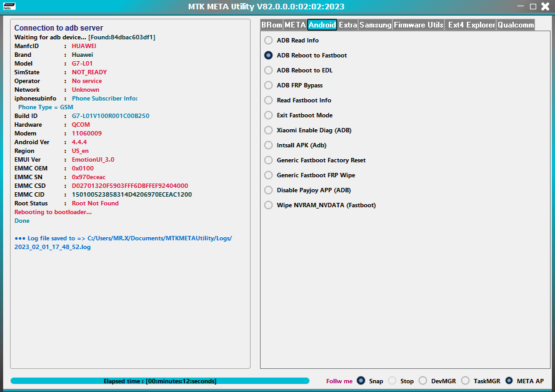Select Exit Fastboot Mode
The height and width of the screenshot is (392, 555).
[268, 115]
